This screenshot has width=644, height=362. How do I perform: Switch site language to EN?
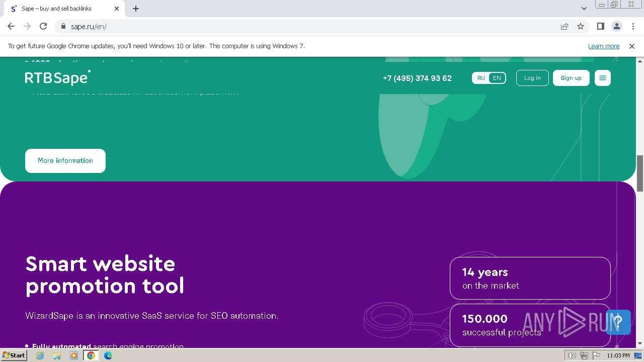tap(497, 78)
